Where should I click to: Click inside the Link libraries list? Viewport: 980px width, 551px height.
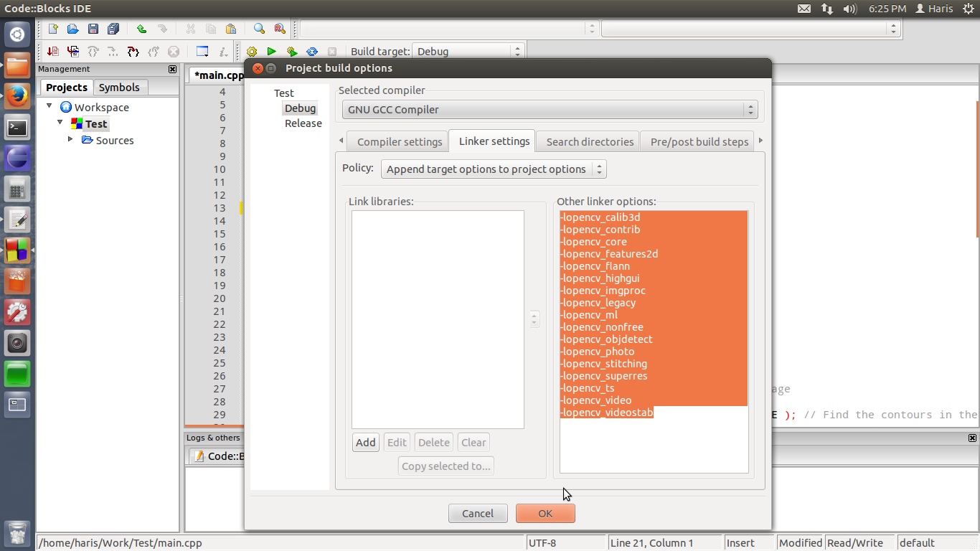click(438, 319)
